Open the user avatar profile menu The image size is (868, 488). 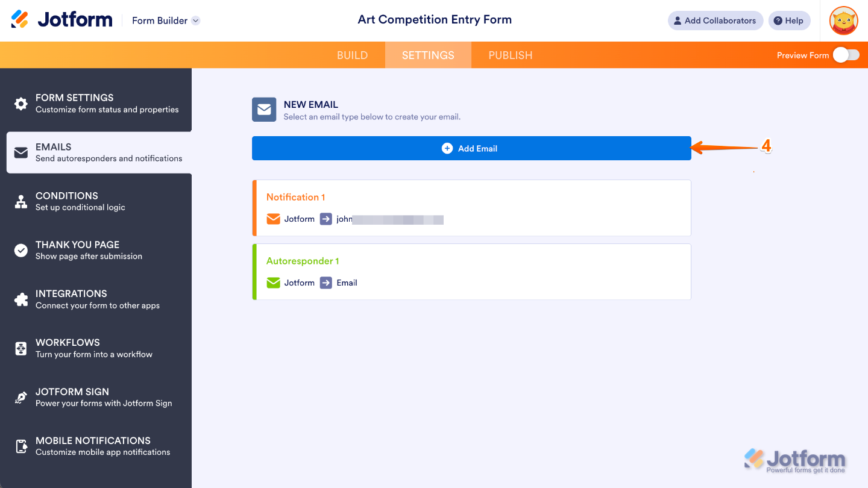[843, 20]
